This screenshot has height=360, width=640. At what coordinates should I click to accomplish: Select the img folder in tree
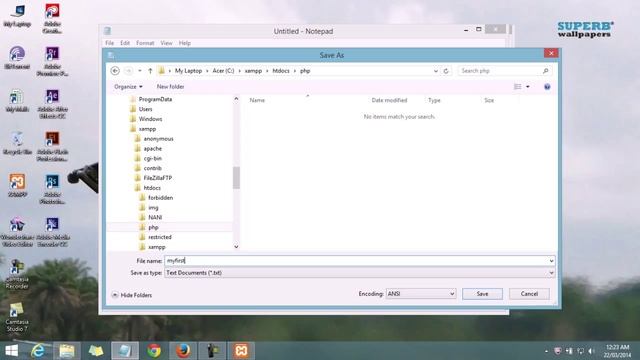point(153,207)
